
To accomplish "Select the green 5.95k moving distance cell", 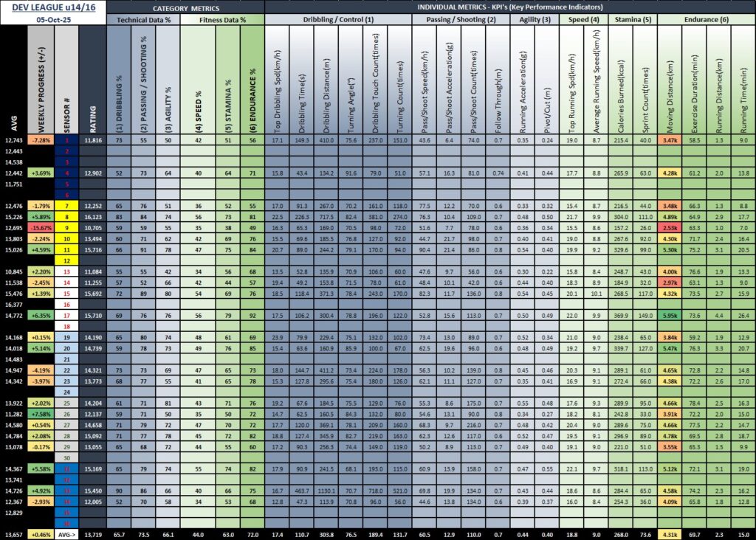I will pyautogui.click(x=670, y=315).
